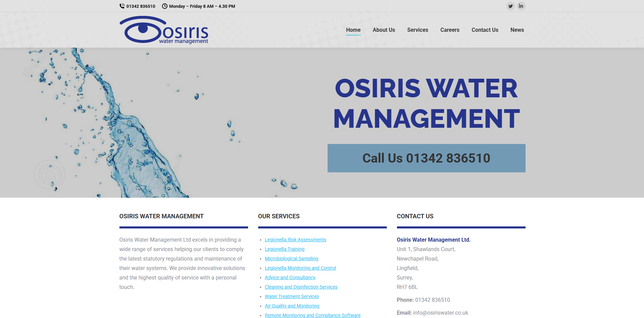Click the Osiris water management logo
This screenshot has height=318, width=644.
[164, 30]
